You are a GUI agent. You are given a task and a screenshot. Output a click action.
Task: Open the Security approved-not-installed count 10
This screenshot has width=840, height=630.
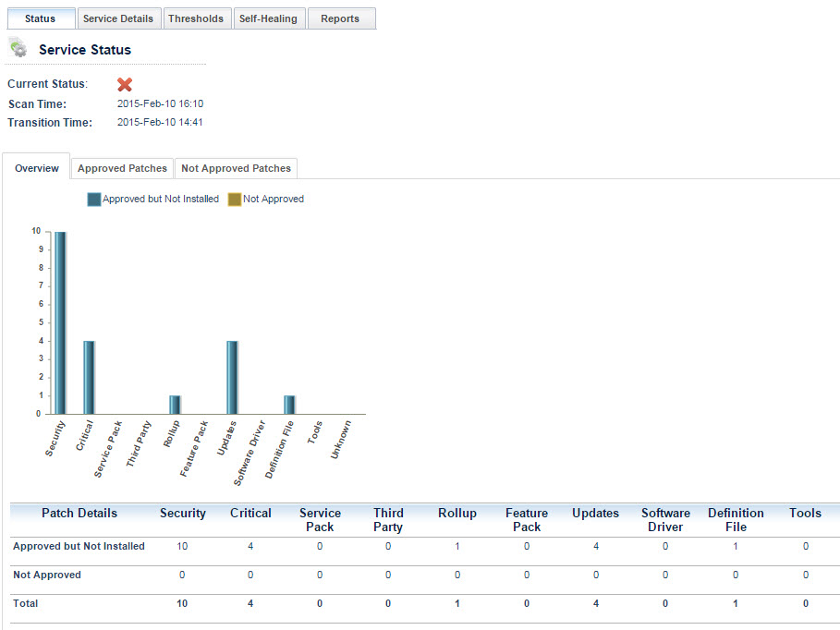pyautogui.click(x=182, y=546)
